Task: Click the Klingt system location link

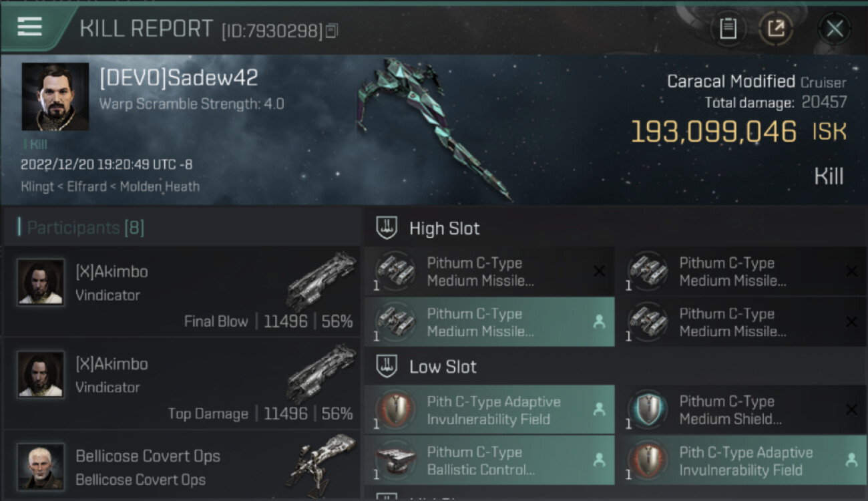Action: point(37,186)
